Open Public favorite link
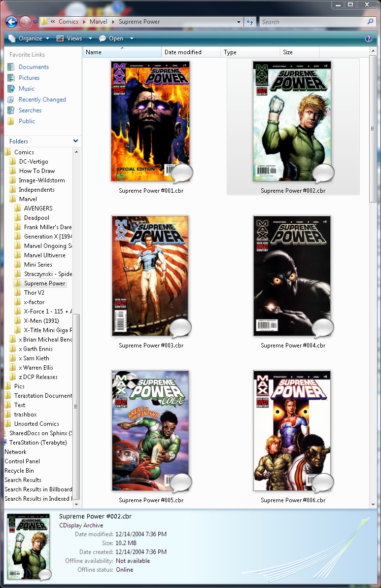This screenshot has width=381, height=588. (27, 121)
